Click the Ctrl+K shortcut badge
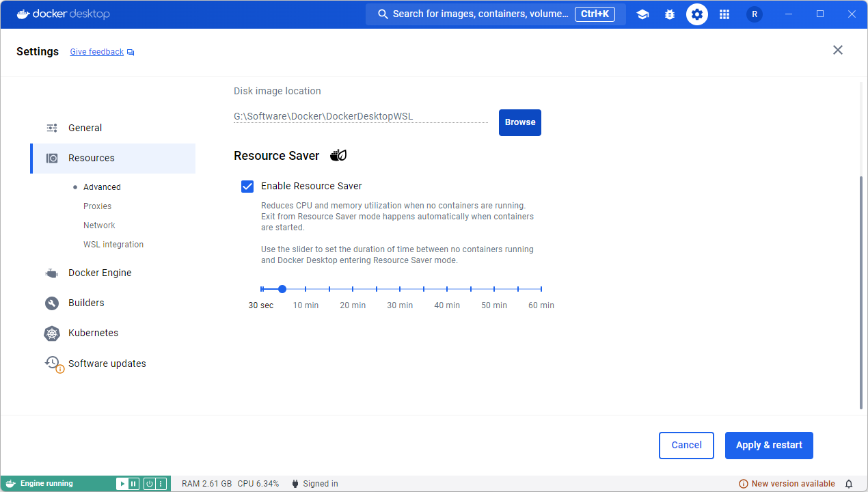This screenshot has width=868, height=492. click(x=595, y=14)
